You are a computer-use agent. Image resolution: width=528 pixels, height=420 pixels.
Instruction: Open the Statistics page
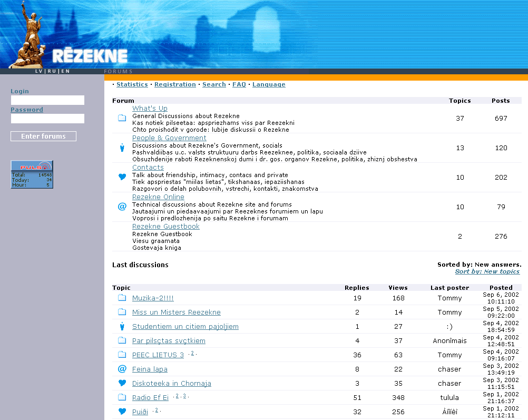(132, 84)
